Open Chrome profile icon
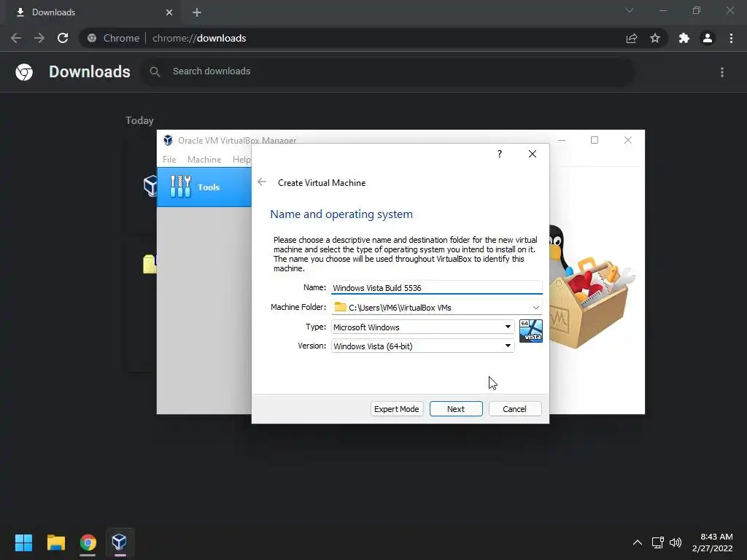 [x=708, y=38]
